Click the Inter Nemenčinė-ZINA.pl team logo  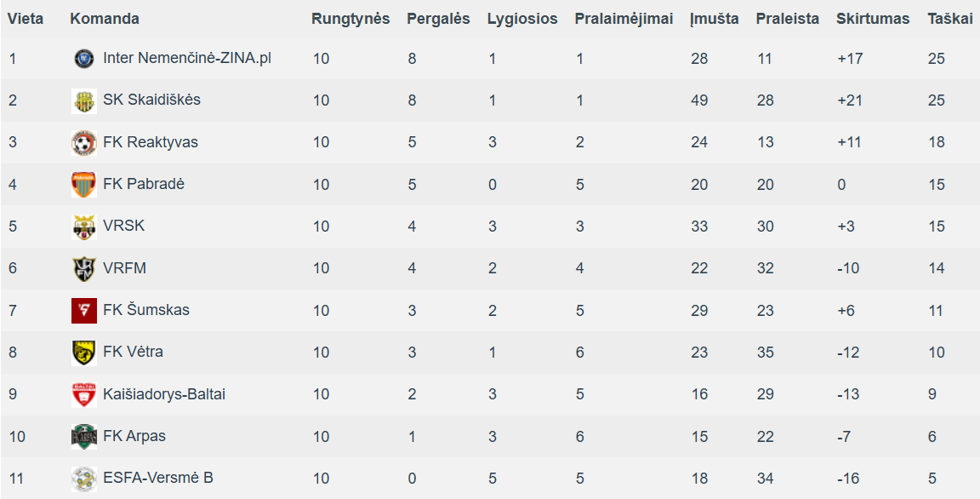tap(83, 59)
